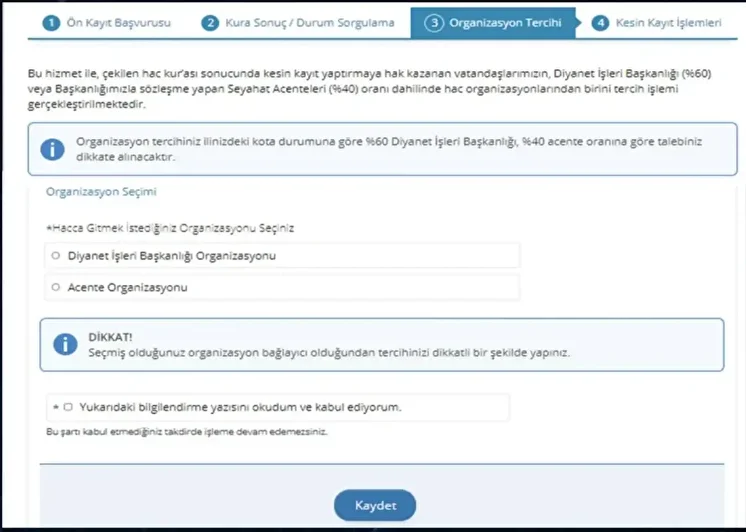Viewport: 746px width, 532px height.
Task: Tick the accept information notice checkbox
Action: pos(68,407)
